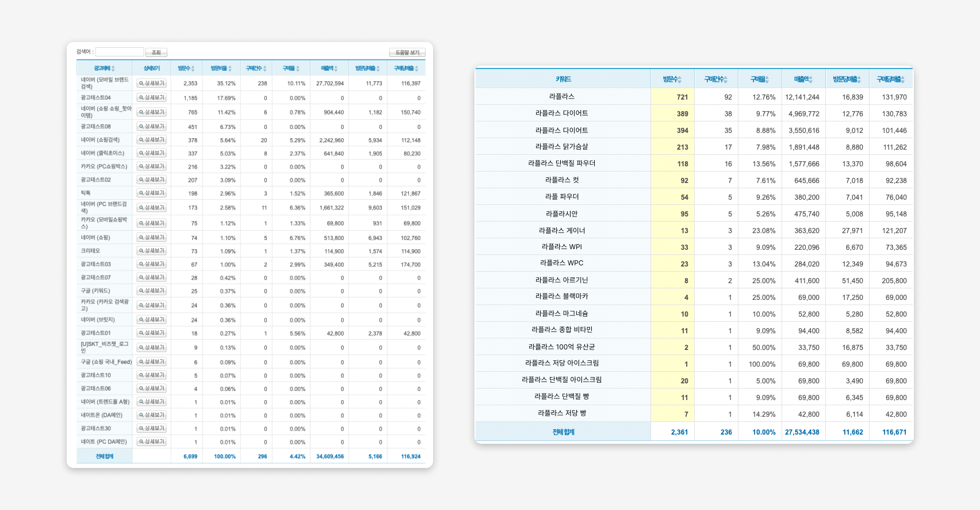980x510 pixels.
Task: Open 상세보기 for 구글 (키워드)
Action: point(151,291)
